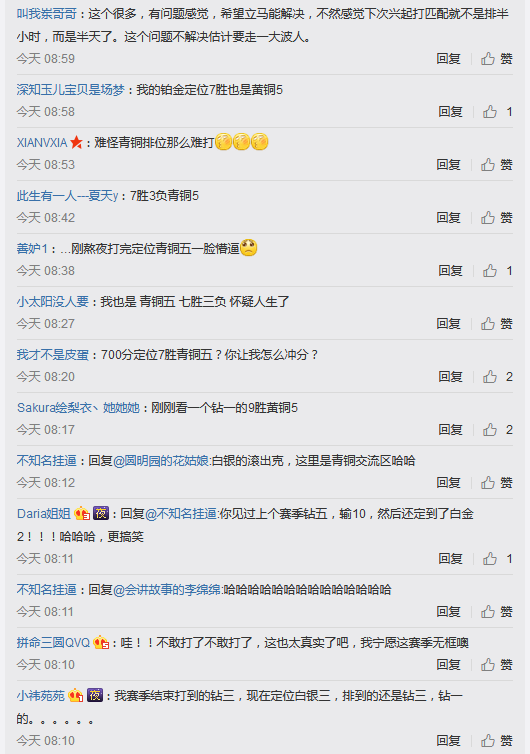This screenshot has height=754, width=530.
Task: Click the username 小太阳没人要
Action: pyautogui.click(x=53, y=302)
